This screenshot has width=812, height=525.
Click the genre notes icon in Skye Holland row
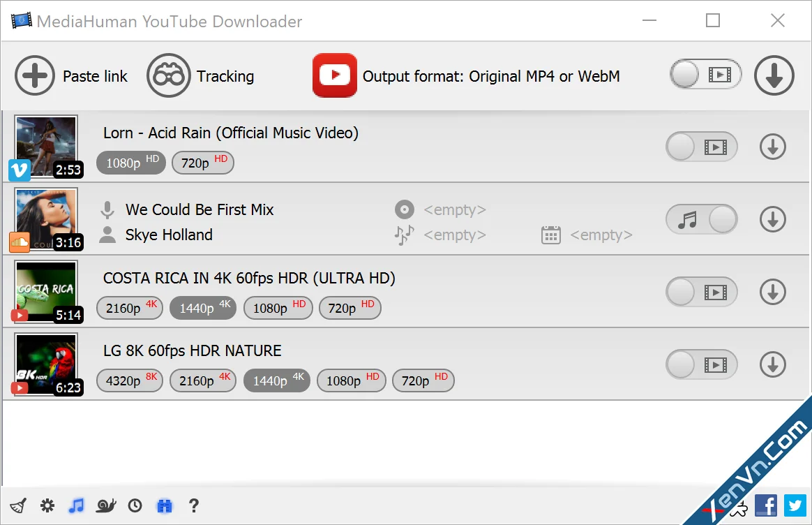tap(404, 235)
